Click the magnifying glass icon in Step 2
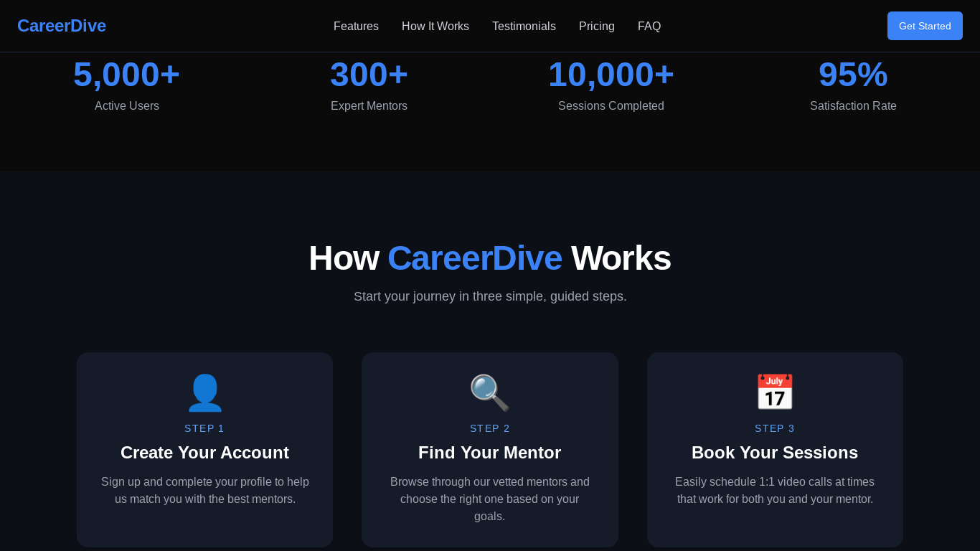 490,393
